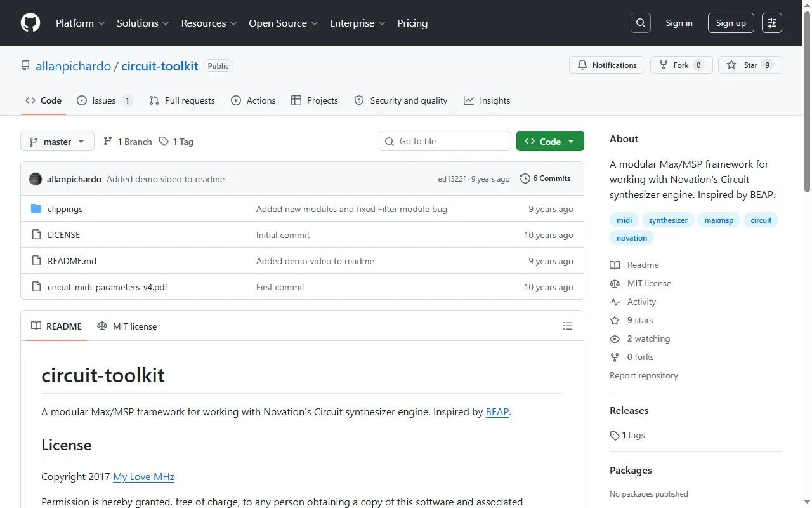The width and height of the screenshot is (812, 508).
Task: Click the pulse icon beside Activity
Action: click(x=615, y=302)
